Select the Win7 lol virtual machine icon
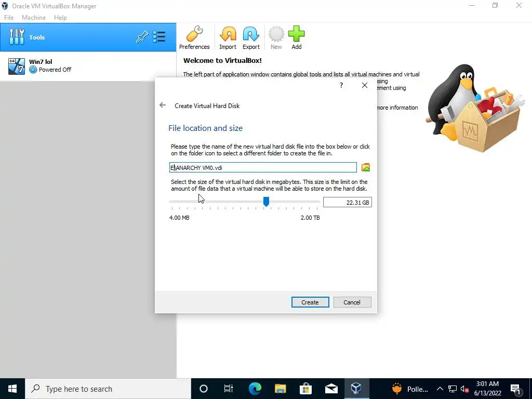This screenshot has width=532, height=399. [x=17, y=66]
